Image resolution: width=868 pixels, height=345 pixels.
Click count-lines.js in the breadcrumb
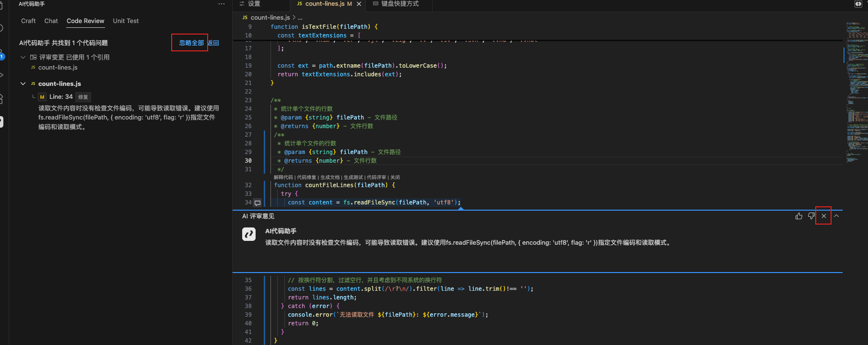click(x=270, y=17)
